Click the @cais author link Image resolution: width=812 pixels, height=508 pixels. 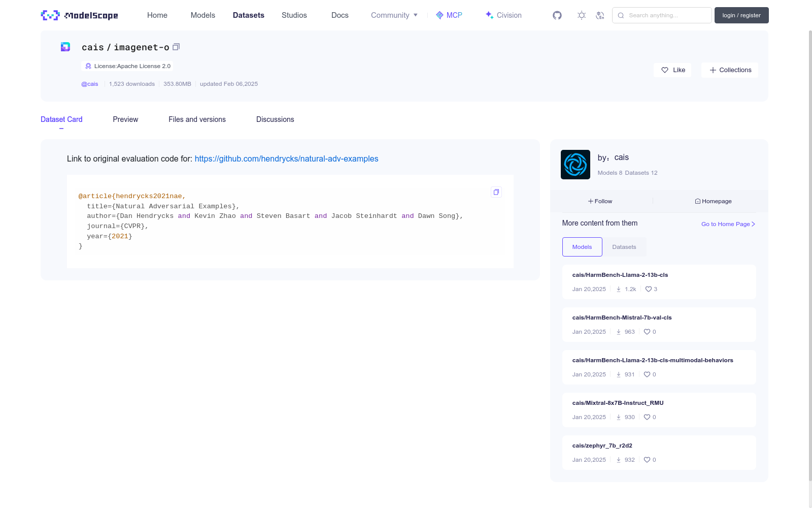[x=90, y=84]
